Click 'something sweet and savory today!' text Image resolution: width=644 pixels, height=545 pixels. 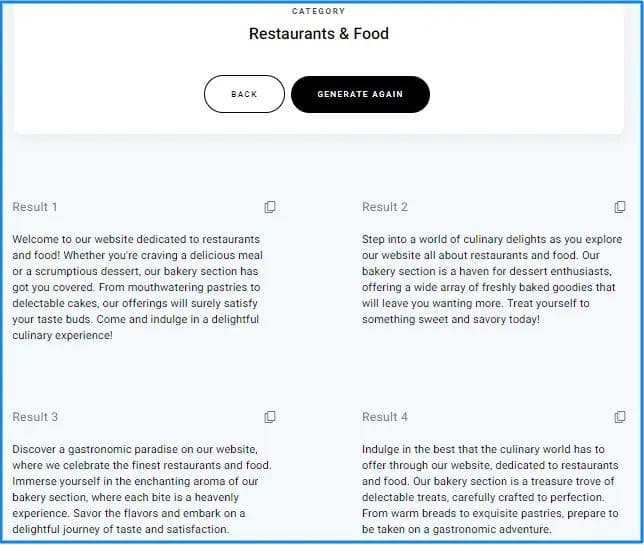pyautogui.click(x=451, y=320)
